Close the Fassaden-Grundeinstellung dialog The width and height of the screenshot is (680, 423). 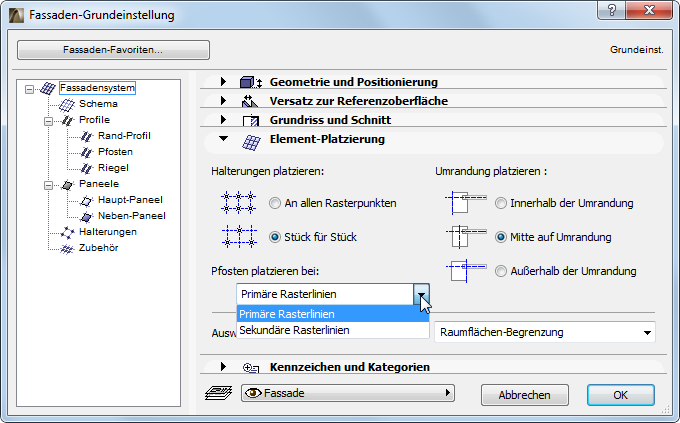[x=649, y=10]
